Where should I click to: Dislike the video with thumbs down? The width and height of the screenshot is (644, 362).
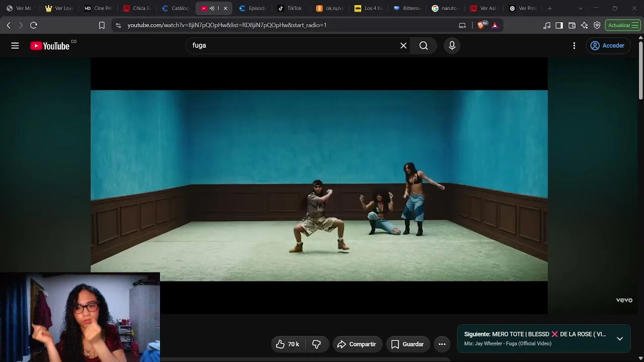click(x=316, y=344)
